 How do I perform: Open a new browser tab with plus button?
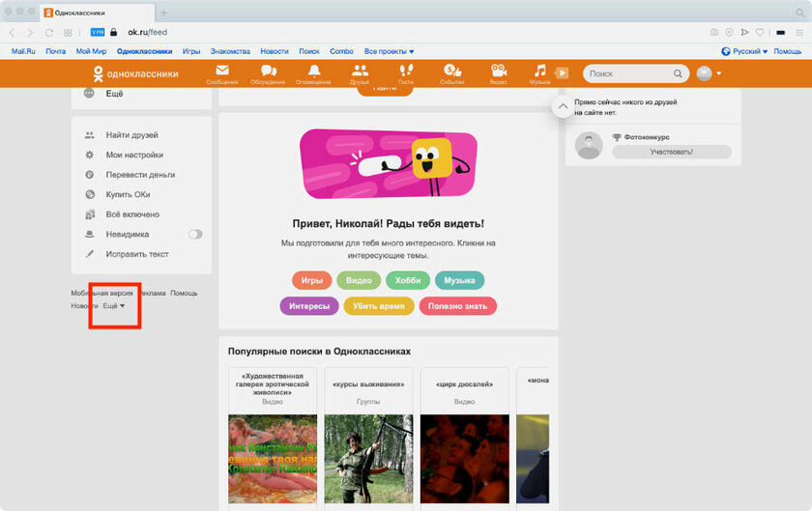pyautogui.click(x=163, y=13)
